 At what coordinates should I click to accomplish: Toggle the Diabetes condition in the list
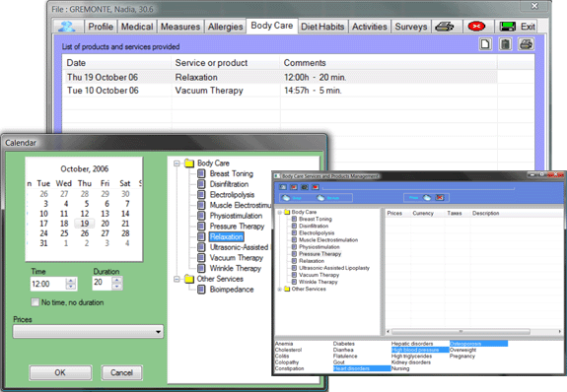click(x=344, y=344)
